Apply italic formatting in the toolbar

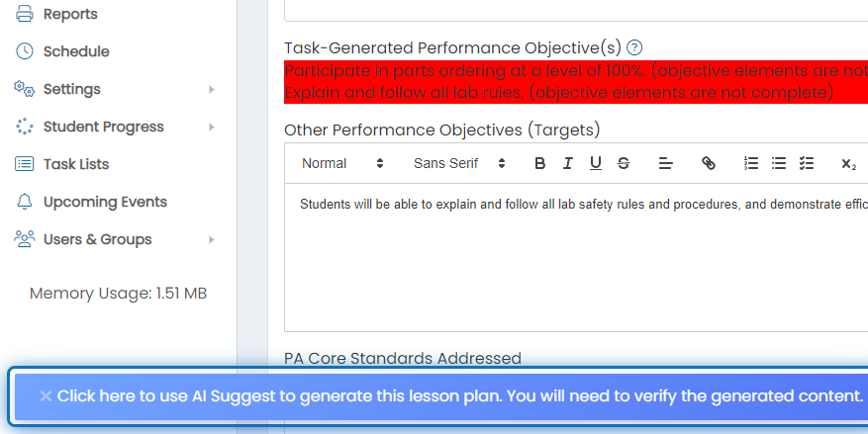point(567,163)
